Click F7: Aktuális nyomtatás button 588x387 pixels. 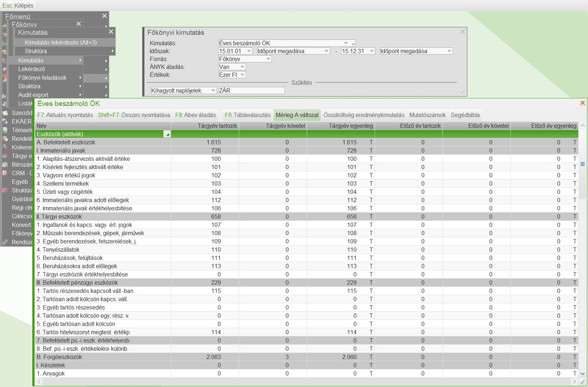(65, 115)
